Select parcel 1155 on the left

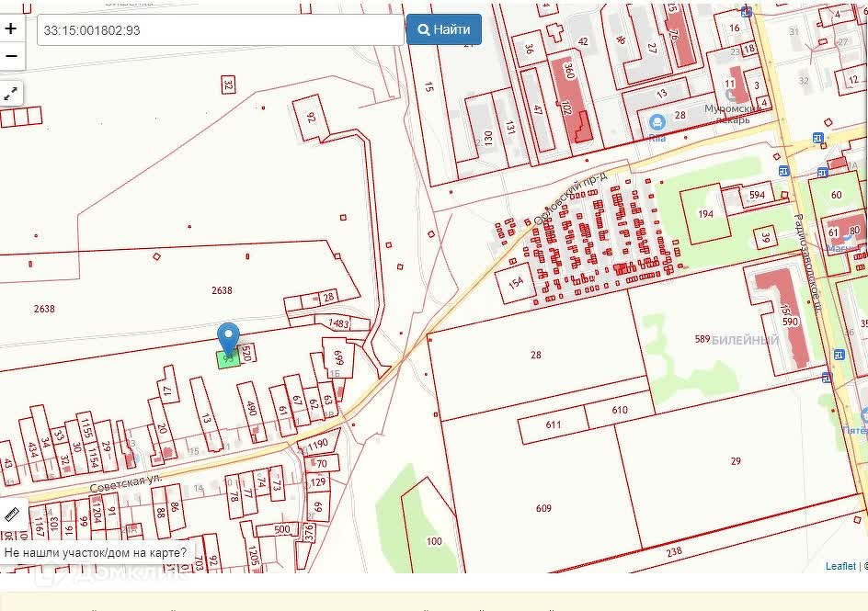[86, 428]
